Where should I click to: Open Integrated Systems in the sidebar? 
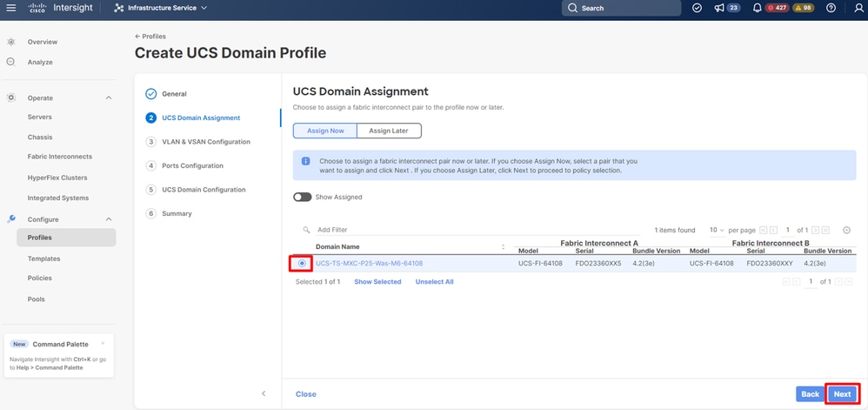click(x=58, y=198)
